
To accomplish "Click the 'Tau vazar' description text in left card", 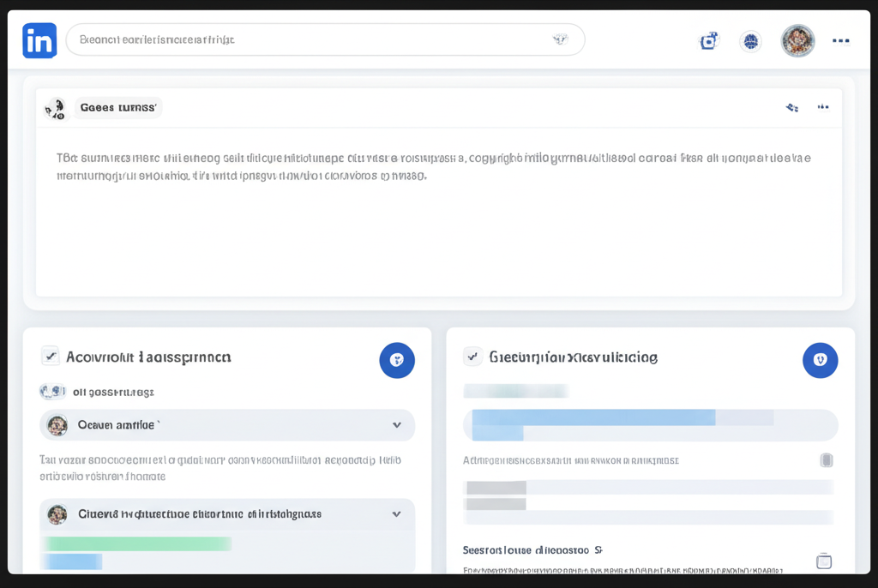I will 220,468.
